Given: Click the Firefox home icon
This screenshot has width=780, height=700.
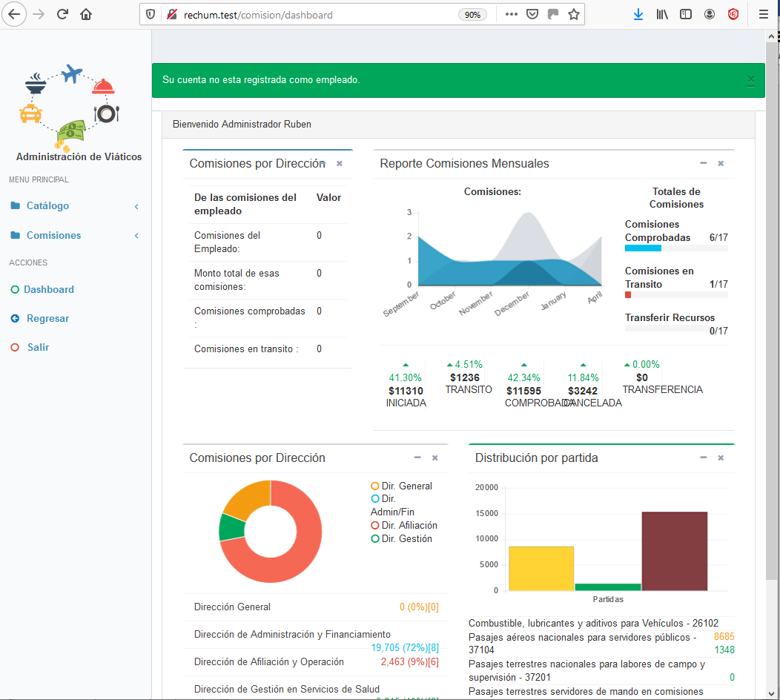Looking at the screenshot, I should (86, 14).
